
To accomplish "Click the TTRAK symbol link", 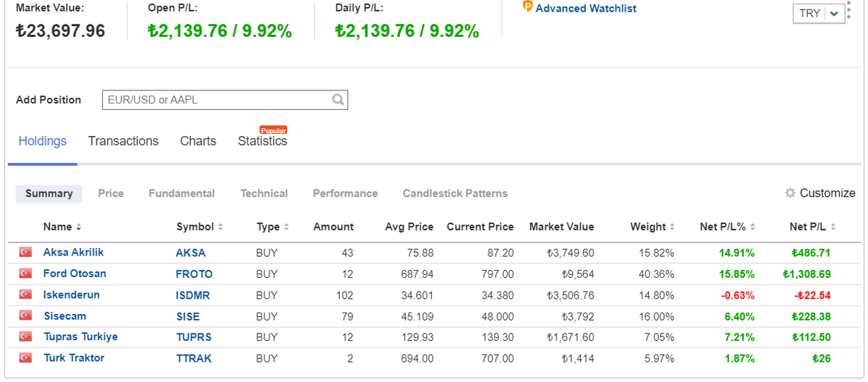I will pyautogui.click(x=194, y=359).
